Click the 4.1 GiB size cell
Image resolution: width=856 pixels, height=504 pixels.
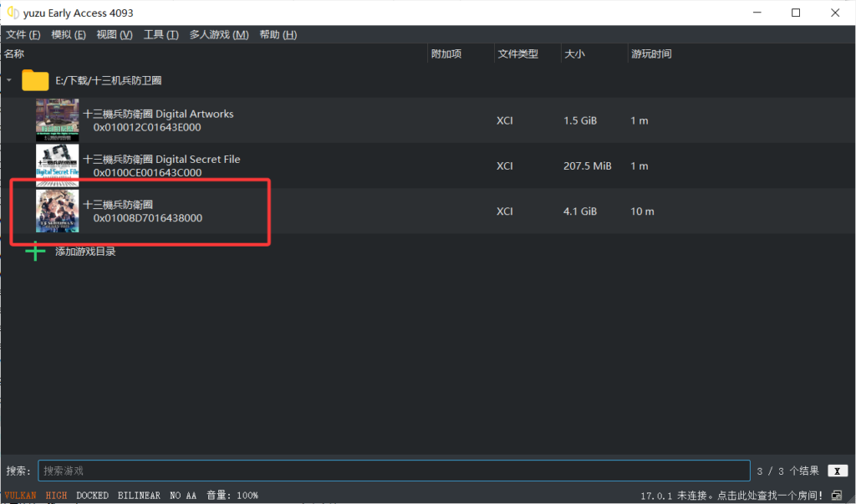click(x=580, y=211)
